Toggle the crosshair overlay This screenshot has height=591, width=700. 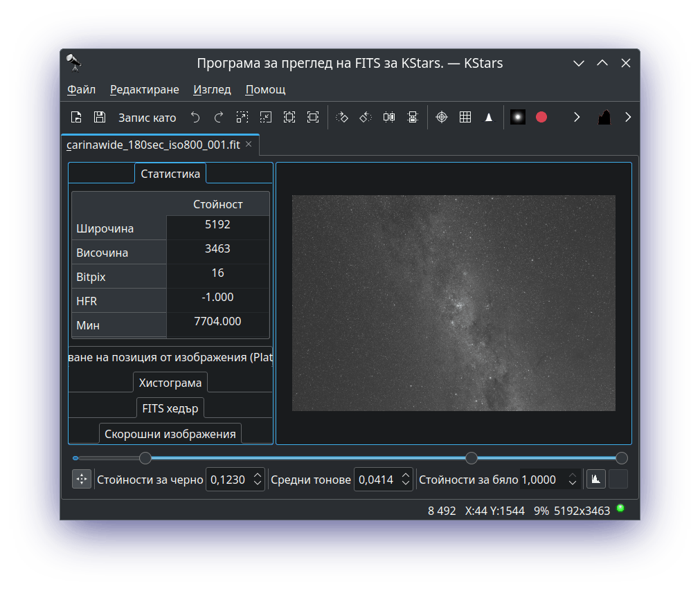pyautogui.click(x=442, y=118)
